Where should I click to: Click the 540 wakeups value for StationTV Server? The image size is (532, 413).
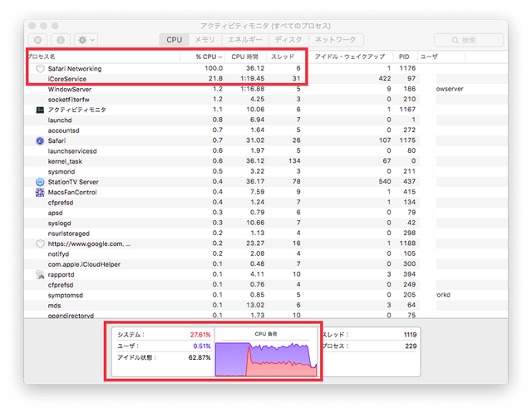[385, 181]
